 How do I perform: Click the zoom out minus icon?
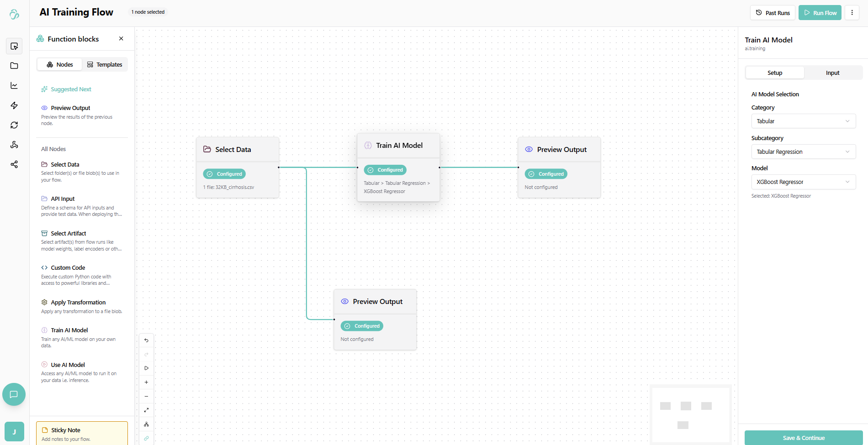(146, 397)
